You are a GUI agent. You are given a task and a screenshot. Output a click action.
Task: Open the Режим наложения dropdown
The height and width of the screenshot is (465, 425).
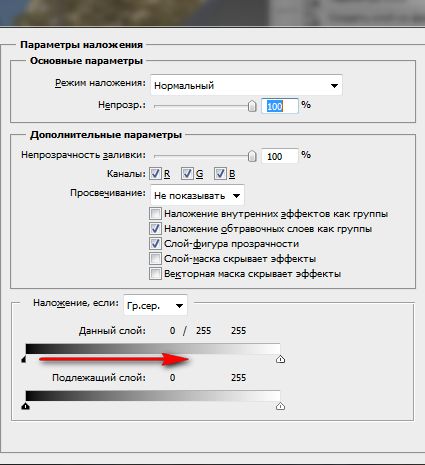click(x=246, y=85)
